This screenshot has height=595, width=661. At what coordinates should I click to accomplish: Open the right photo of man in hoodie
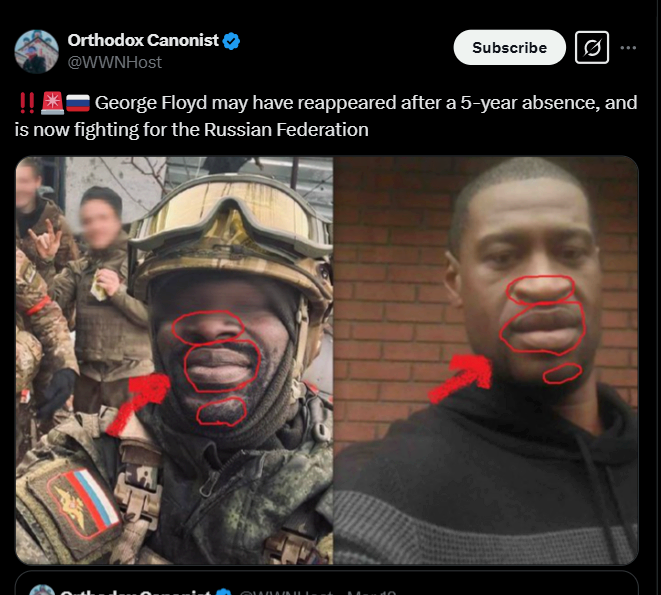tap(486, 361)
